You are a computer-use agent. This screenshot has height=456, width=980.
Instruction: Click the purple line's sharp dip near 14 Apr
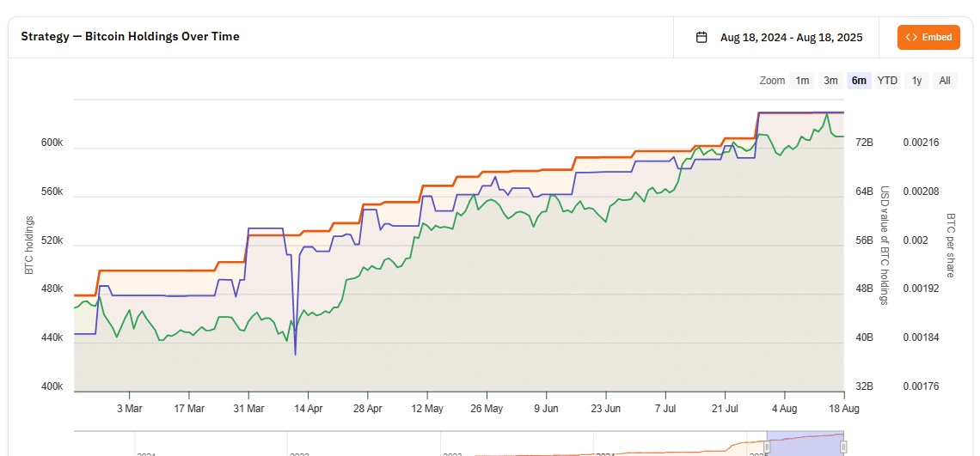pyautogui.click(x=295, y=354)
